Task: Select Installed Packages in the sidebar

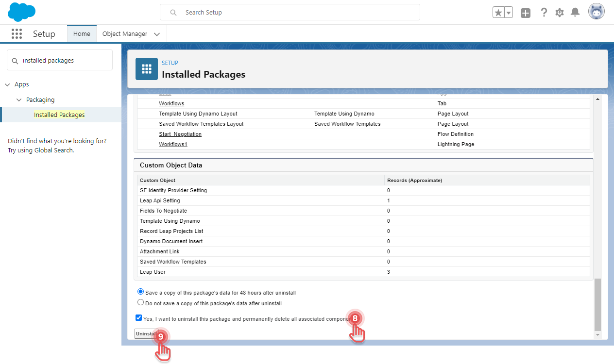Action: 60,115
